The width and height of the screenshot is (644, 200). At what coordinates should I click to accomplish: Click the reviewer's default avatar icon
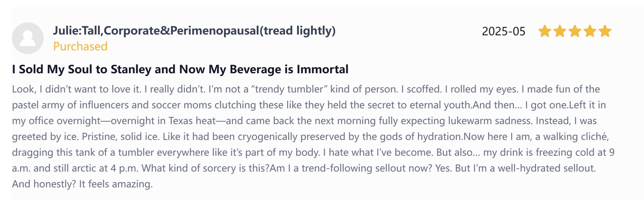(27, 38)
